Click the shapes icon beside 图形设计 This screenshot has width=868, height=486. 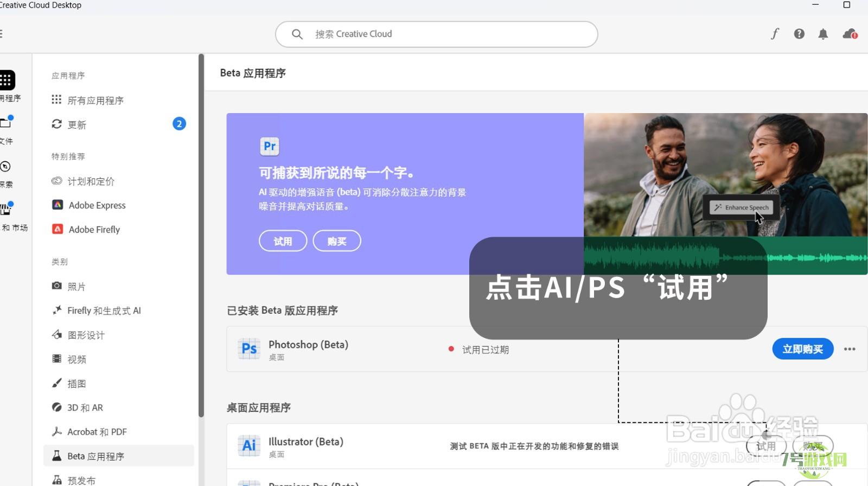(x=56, y=334)
